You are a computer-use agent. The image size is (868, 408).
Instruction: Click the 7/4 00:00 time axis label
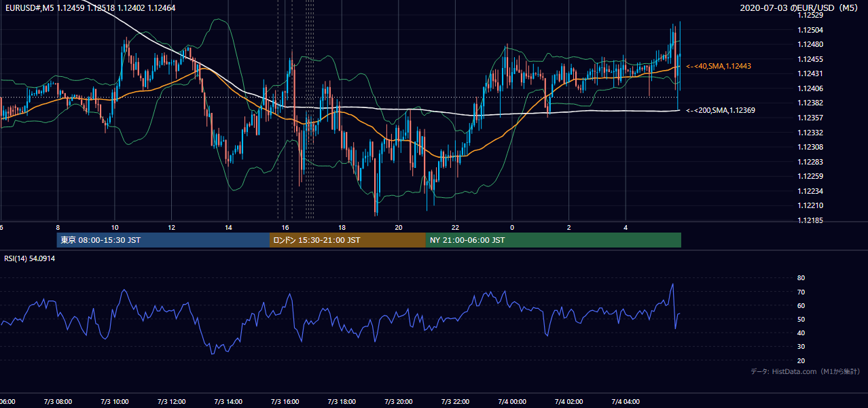pyautogui.click(x=512, y=402)
